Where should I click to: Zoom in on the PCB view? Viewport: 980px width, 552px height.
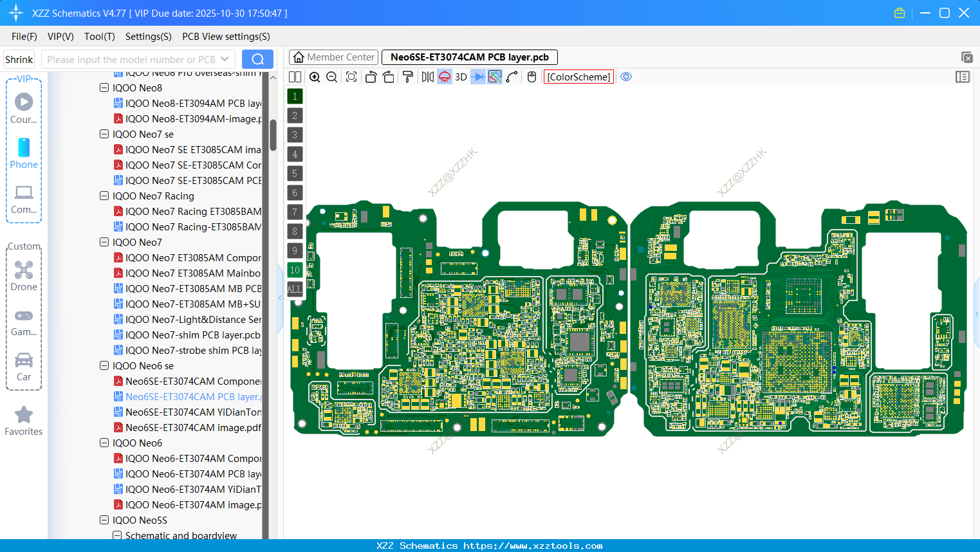(315, 77)
